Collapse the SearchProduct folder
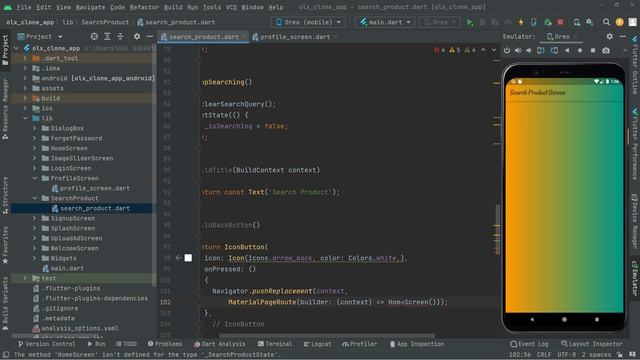640x360 pixels. 35,198
